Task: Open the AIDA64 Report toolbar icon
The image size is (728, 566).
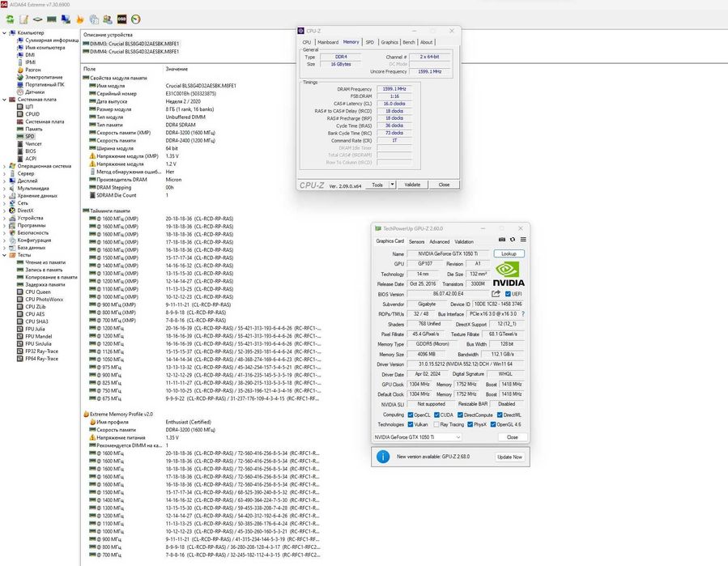Action: tap(23, 19)
